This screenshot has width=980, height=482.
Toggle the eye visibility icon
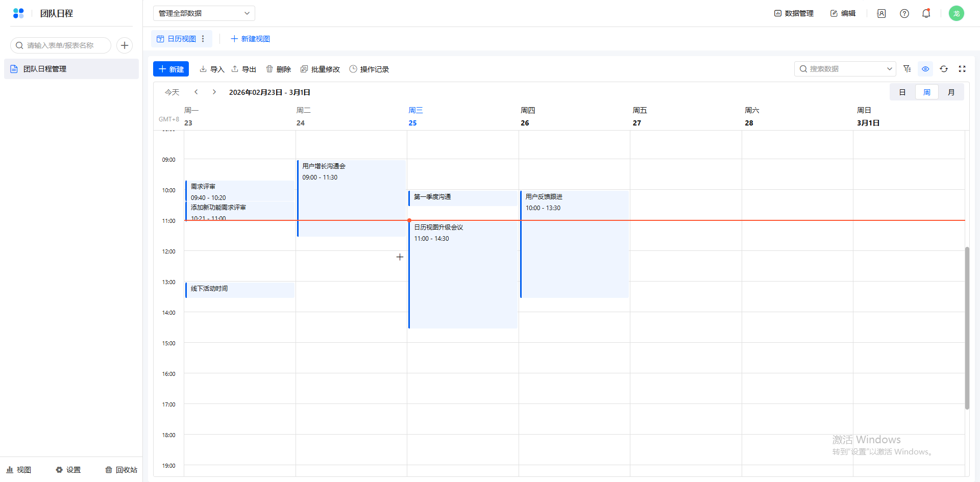[x=925, y=69]
